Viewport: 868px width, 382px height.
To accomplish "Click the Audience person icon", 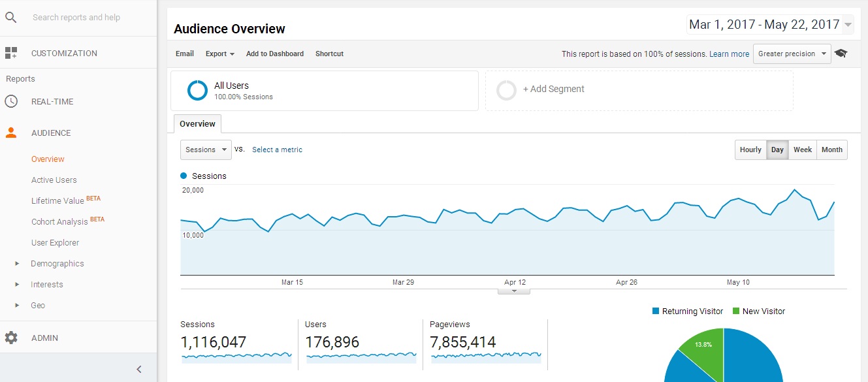I will click(x=11, y=133).
